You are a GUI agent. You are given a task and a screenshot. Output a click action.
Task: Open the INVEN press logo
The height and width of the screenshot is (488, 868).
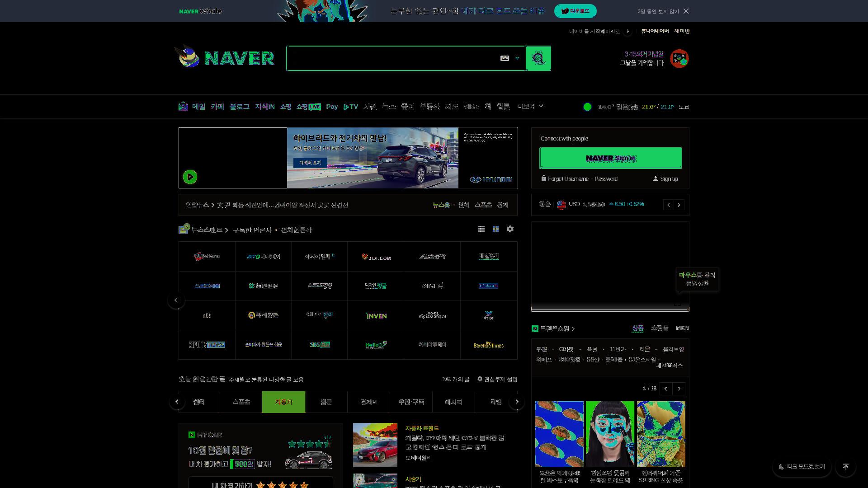pyautogui.click(x=376, y=315)
